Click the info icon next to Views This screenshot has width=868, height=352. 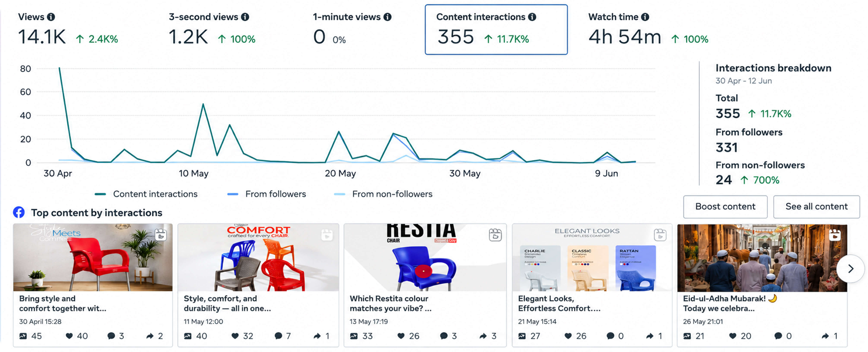coord(51,17)
